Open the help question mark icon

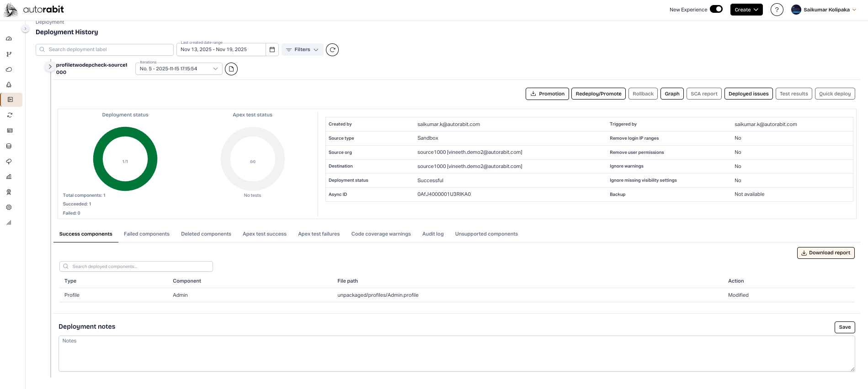[777, 10]
